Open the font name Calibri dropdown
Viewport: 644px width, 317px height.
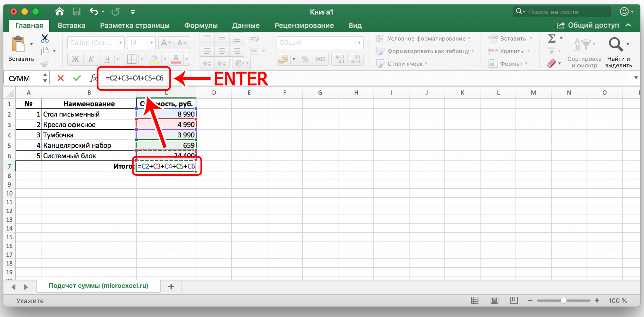pyautogui.click(x=120, y=43)
